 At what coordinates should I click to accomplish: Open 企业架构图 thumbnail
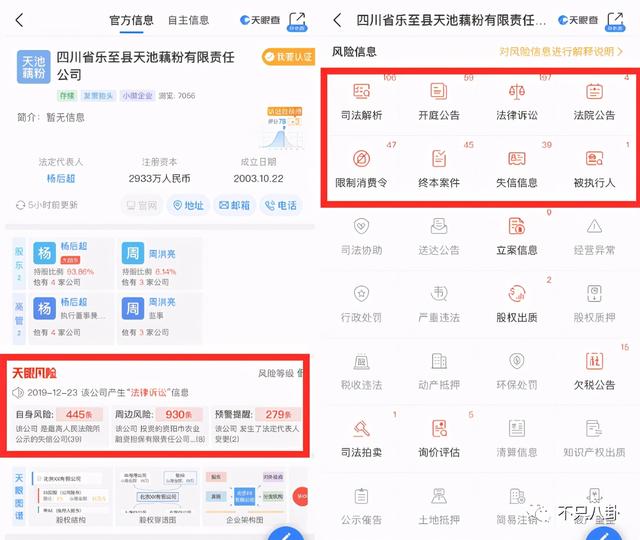(x=245, y=496)
